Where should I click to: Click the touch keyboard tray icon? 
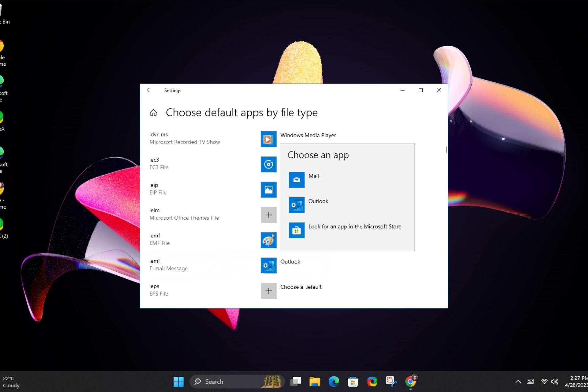coord(530,382)
